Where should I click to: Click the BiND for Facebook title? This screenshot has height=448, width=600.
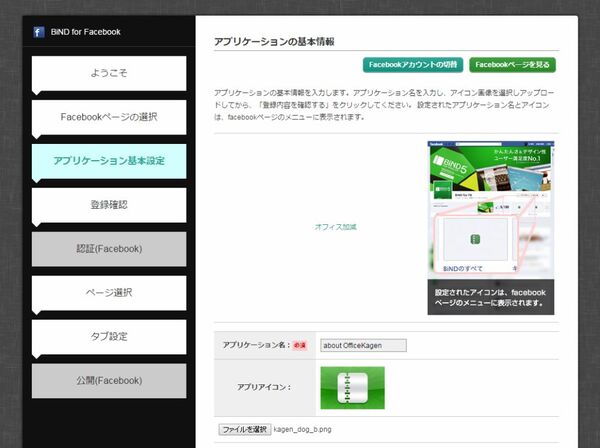85,32
